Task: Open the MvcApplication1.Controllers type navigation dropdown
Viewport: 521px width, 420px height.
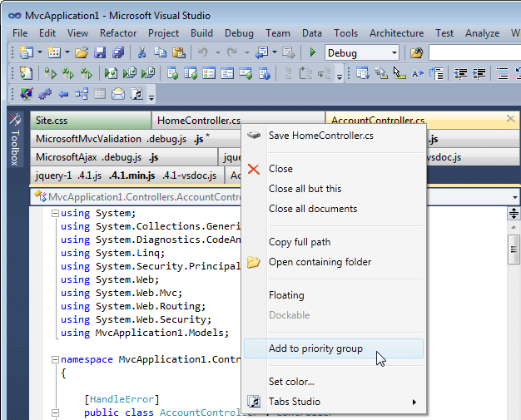Action: click(x=136, y=197)
